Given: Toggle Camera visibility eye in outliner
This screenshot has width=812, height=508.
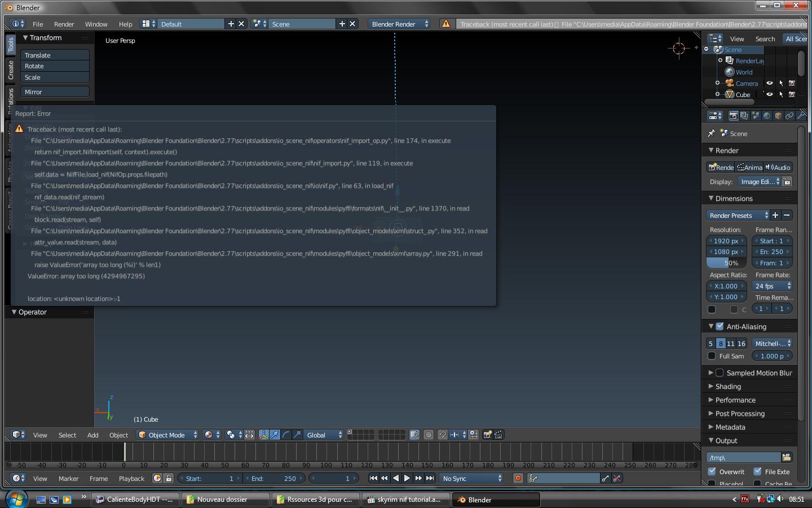Looking at the screenshot, I should (769, 83).
